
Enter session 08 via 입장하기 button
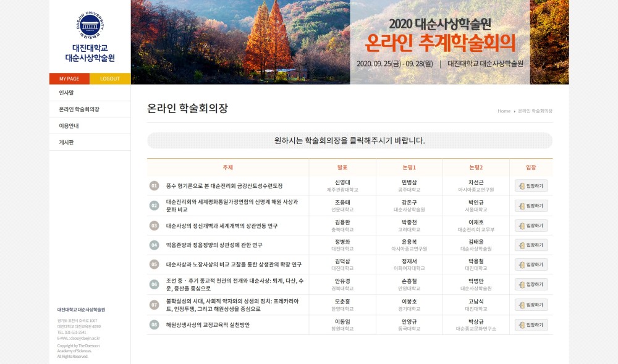coord(531,325)
